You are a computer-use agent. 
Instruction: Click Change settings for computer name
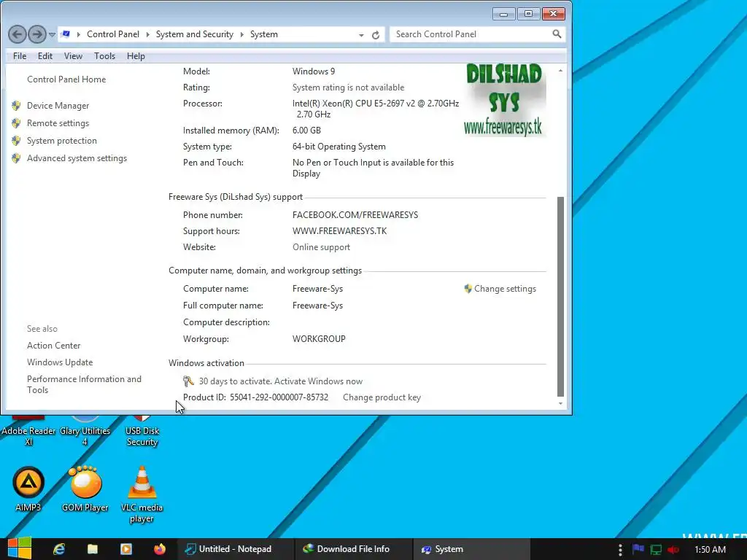click(505, 289)
